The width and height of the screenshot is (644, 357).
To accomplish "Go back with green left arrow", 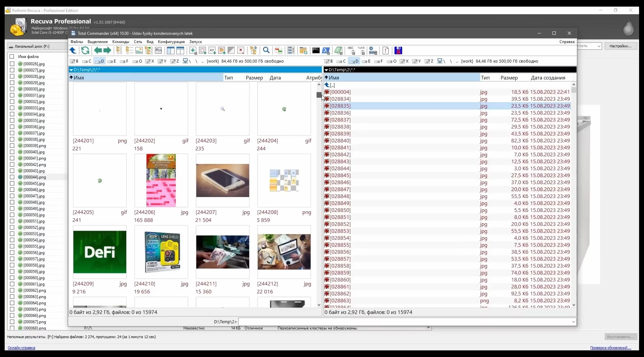I will (98, 51).
